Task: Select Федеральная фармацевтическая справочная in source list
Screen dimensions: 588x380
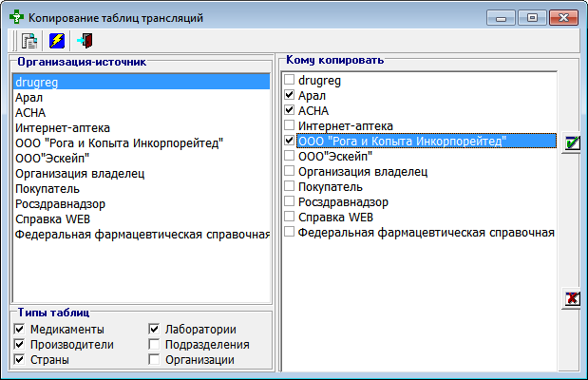Action: 142,235
